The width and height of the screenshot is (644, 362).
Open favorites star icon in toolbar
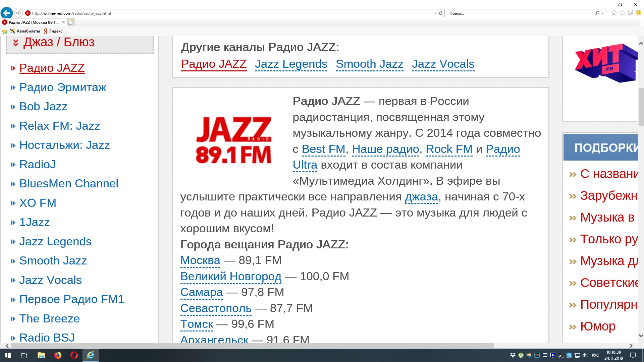click(x=622, y=13)
